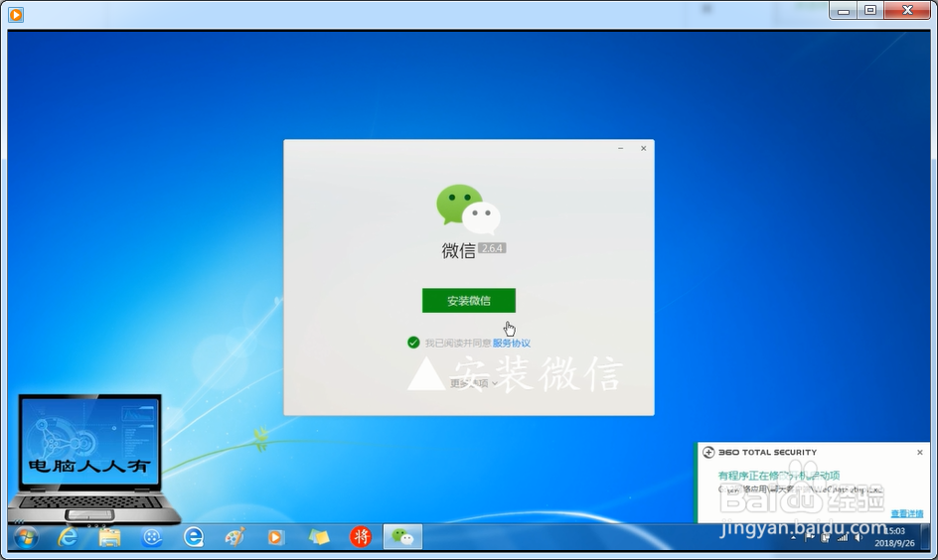This screenshot has height=560, width=938.
Task: Expand 更多选项 more options
Action: [x=473, y=383]
